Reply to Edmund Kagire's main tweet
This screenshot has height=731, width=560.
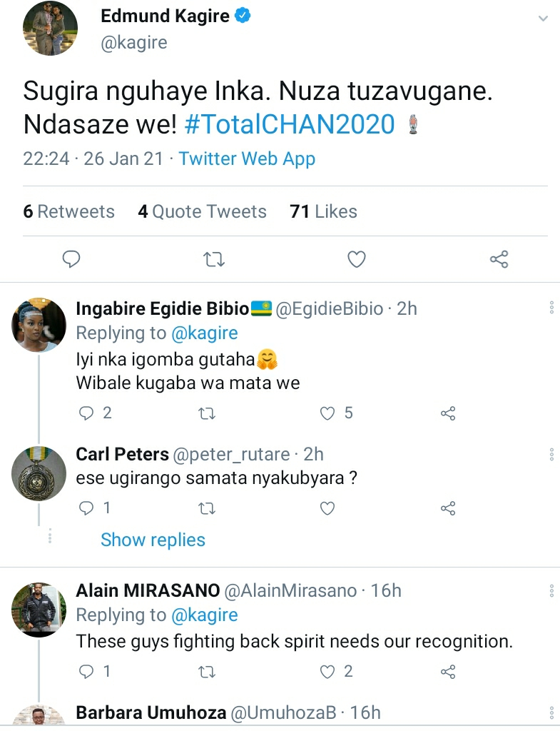click(71, 259)
